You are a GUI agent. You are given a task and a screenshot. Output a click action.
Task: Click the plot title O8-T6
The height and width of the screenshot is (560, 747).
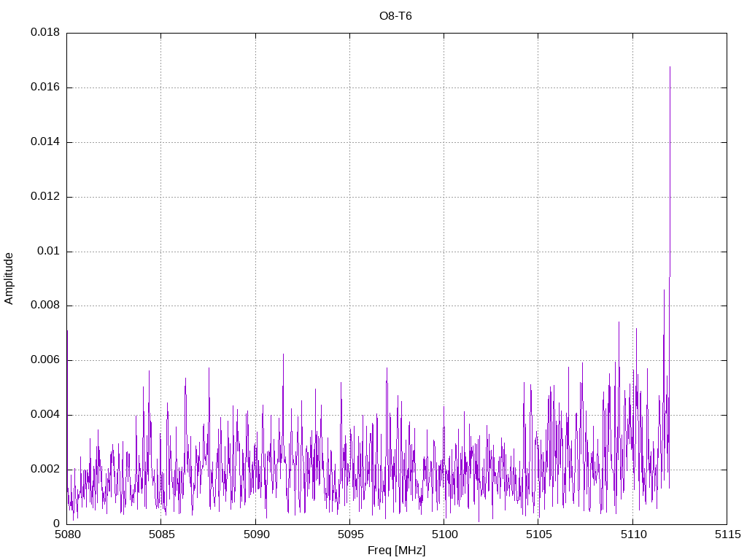(396, 15)
